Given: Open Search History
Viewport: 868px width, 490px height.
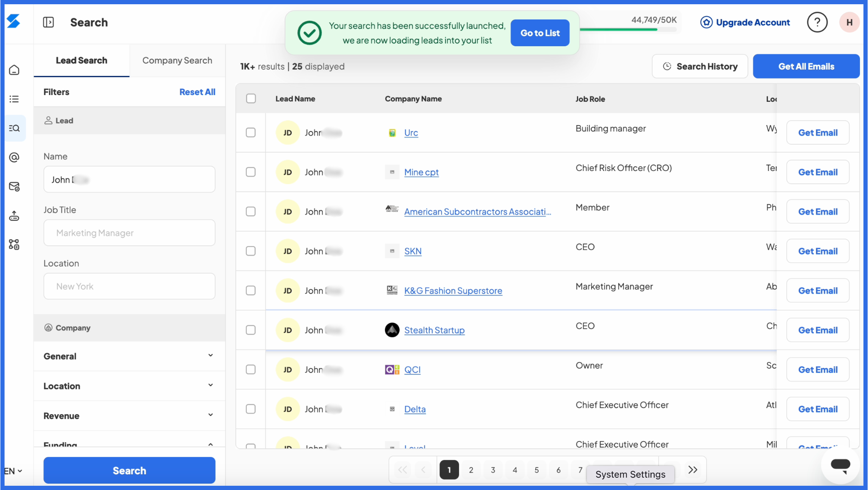Looking at the screenshot, I should click(700, 66).
